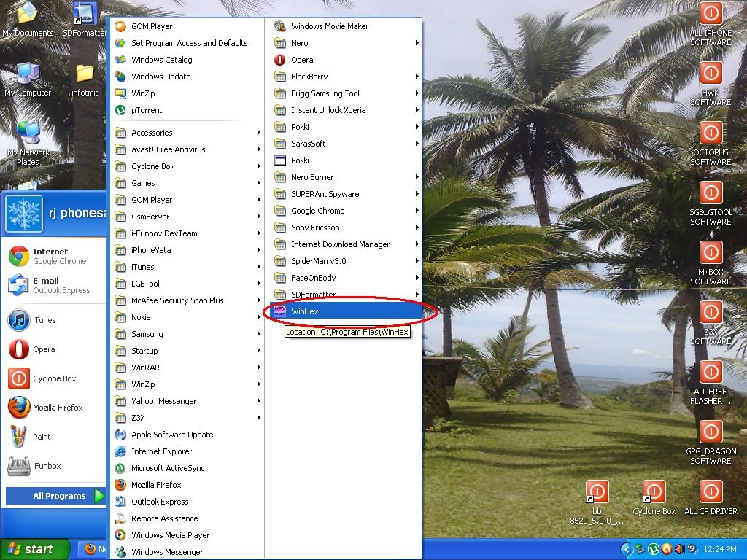
Task: Expand the Games program group
Action: pos(187,183)
